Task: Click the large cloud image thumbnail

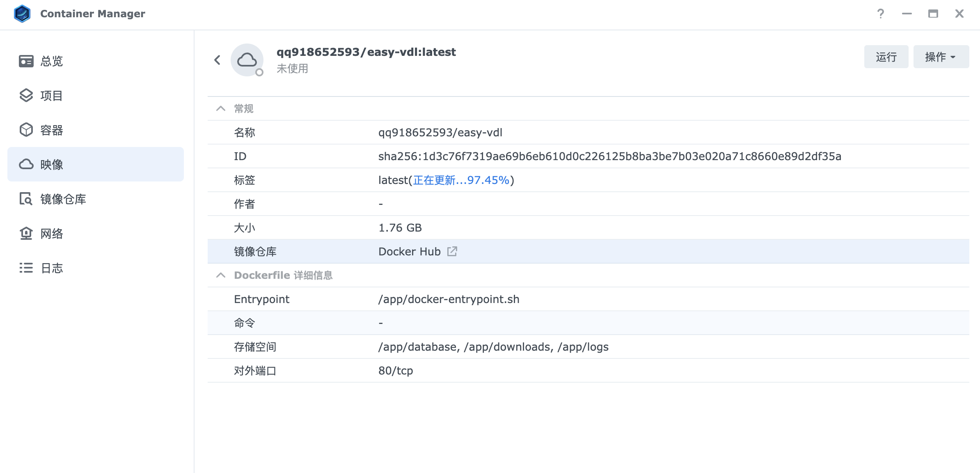Action: click(247, 60)
